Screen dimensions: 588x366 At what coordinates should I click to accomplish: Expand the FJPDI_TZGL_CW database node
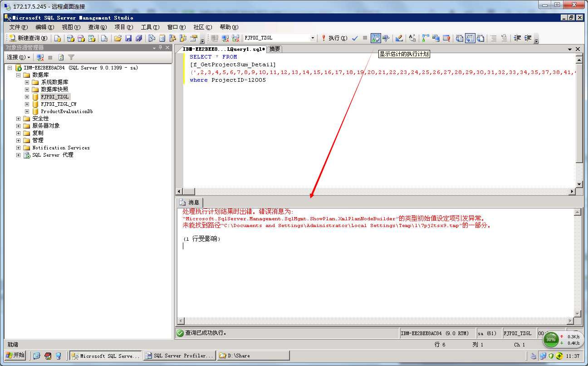pos(27,104)
